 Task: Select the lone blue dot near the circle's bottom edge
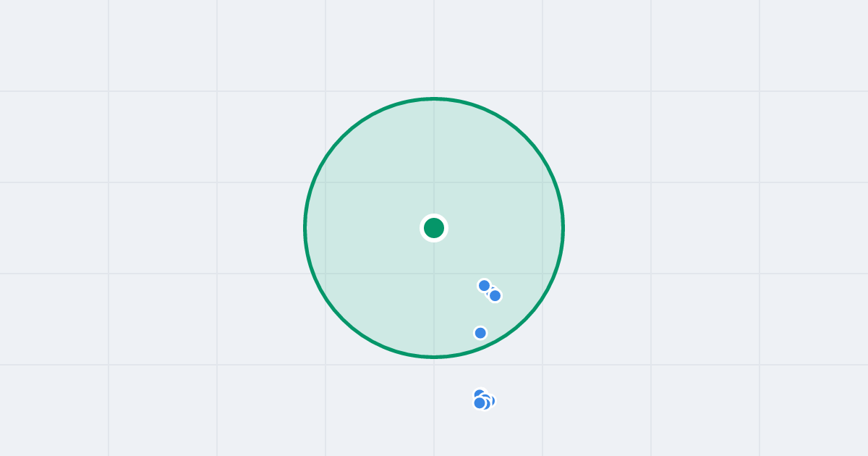click(x=480, y=333)
